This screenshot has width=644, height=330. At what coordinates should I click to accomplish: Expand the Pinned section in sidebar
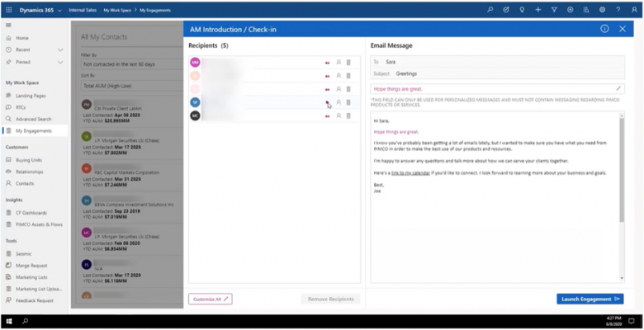pos(60,62)
